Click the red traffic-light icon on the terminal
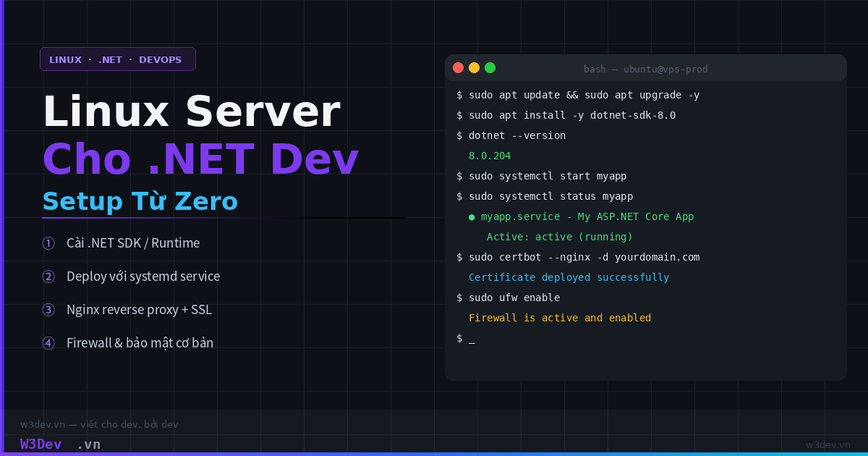This screenshot has width=868, height=456. (458, 67)
